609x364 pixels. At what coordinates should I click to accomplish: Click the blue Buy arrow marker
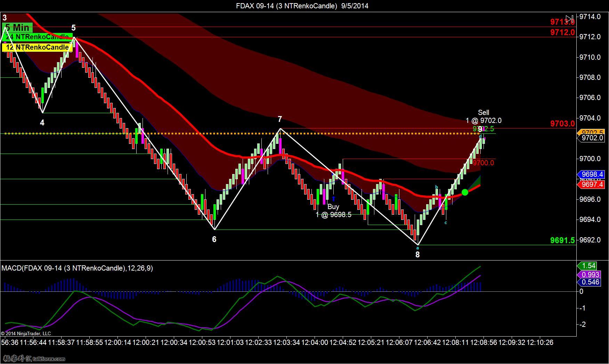click(x=334, y=199)
